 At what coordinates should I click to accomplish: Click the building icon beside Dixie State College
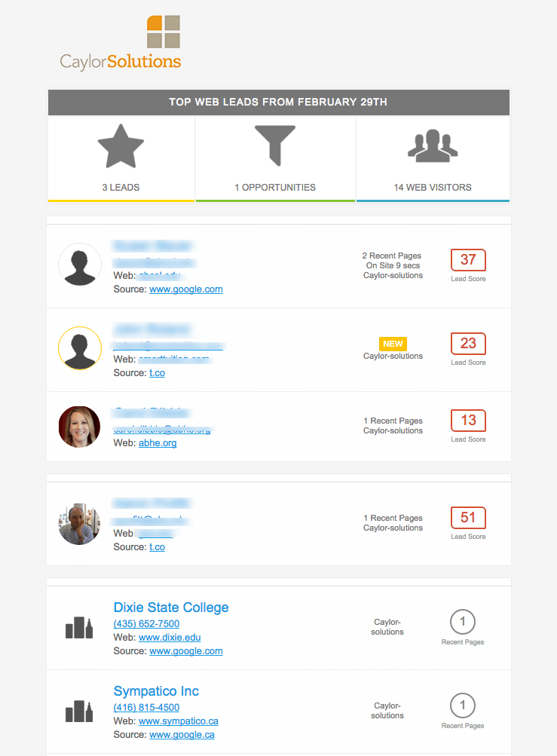[x=79, y=627]
